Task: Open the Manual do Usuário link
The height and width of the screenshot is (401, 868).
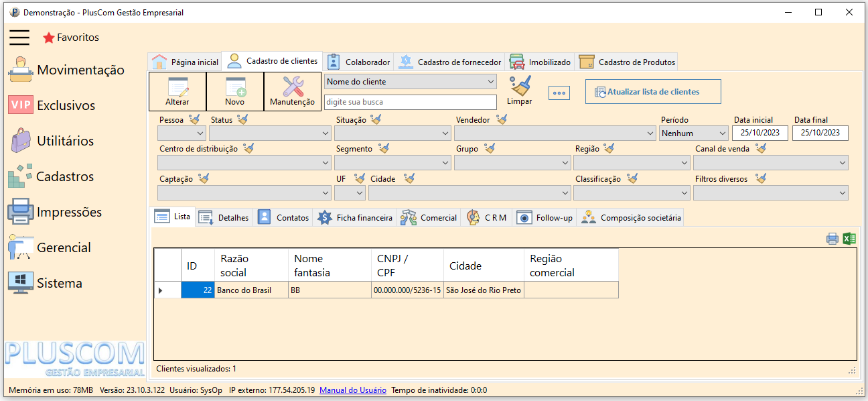Action: (x=352, y=390)
